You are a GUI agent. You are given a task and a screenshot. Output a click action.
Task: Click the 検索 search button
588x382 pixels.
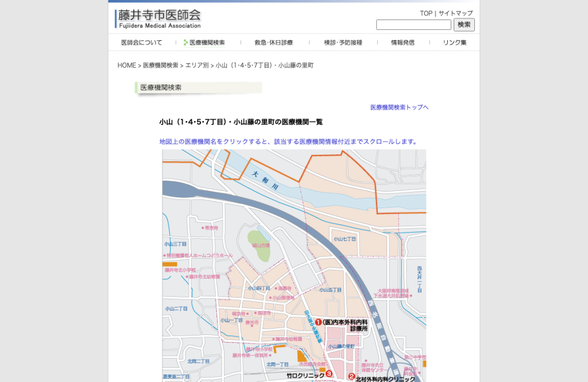(x=464, y=25)
